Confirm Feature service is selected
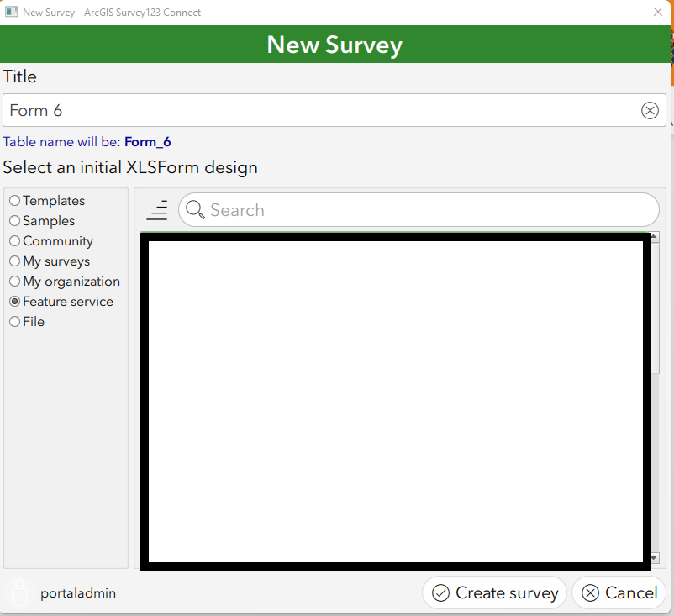 click(14, 301)
